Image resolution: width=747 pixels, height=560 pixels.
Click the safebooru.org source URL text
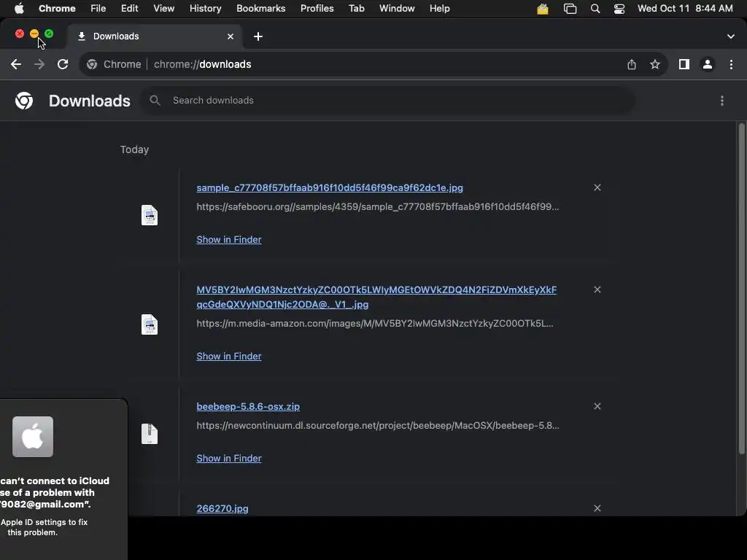pos(378,206)
